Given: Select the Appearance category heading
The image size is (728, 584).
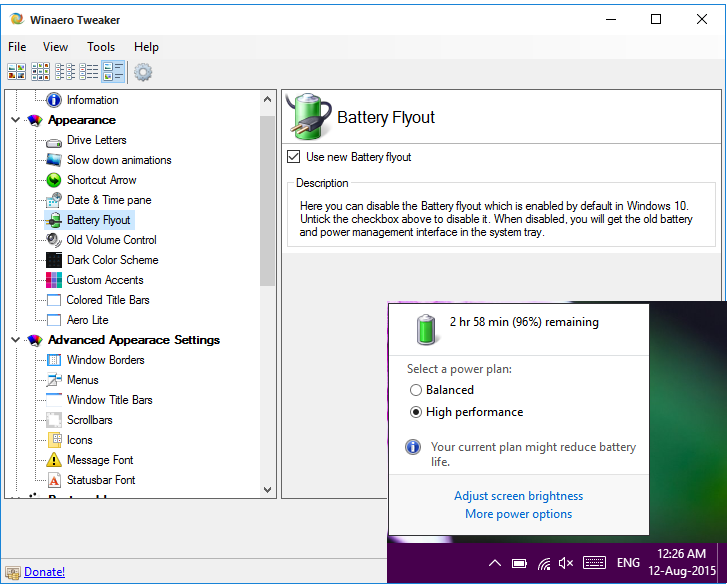Looking at the screenshot, I should coord(82,120).
